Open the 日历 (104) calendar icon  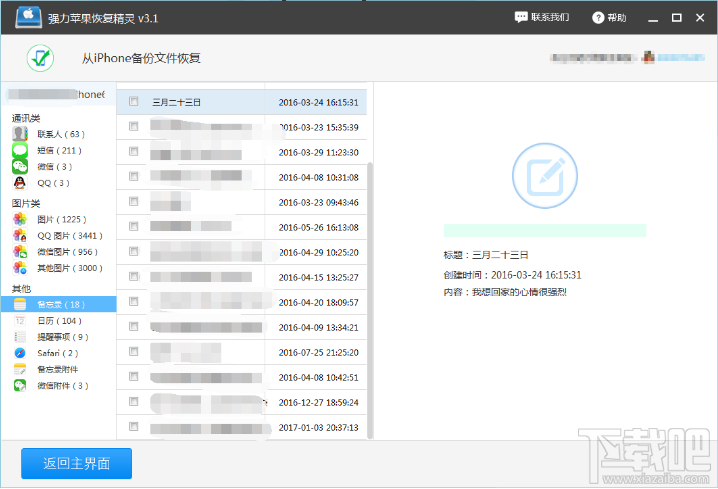pos(20,321)
